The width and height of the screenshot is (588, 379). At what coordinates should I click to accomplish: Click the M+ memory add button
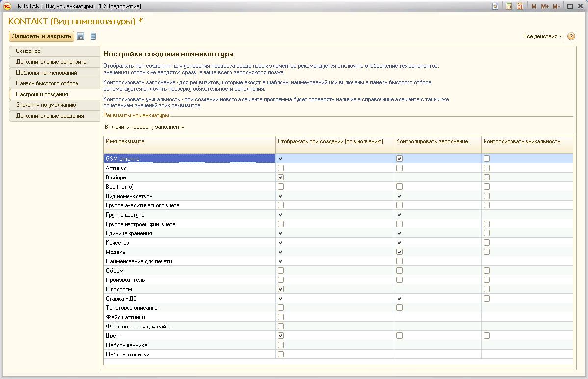544,6
